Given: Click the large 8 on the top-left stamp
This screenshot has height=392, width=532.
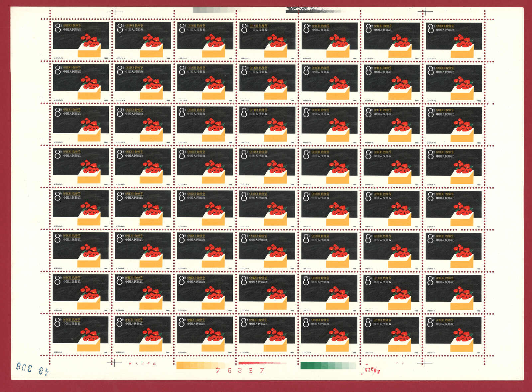Looking at the screenshot, I should point(58,28).
